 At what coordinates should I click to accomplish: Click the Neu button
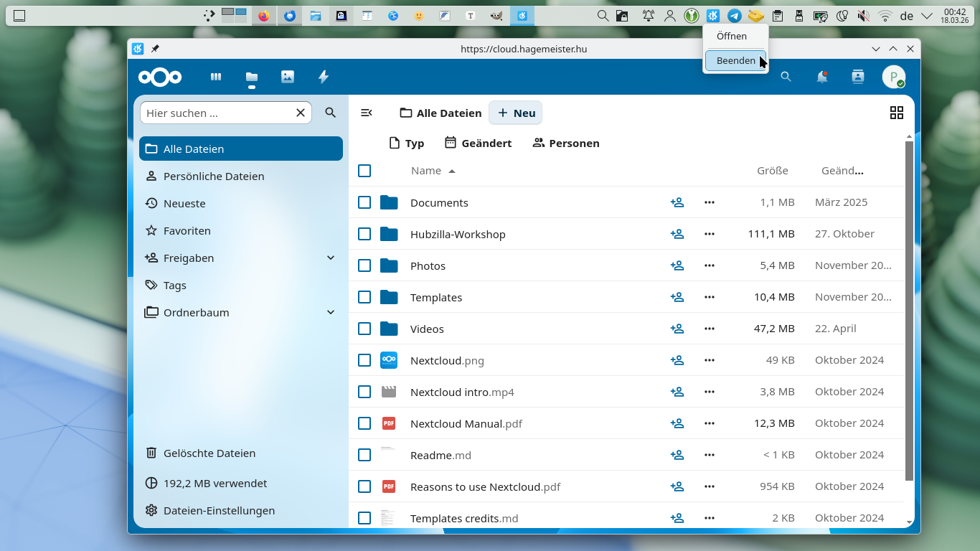(x=516, y=113)
